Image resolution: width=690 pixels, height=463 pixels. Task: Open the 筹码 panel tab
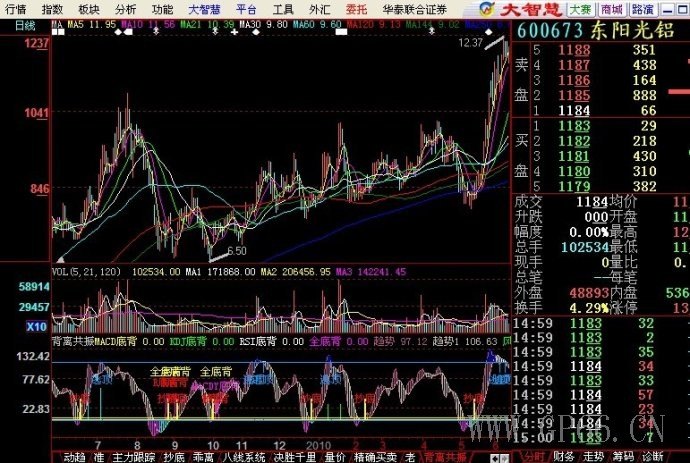(x=623, y=456)
